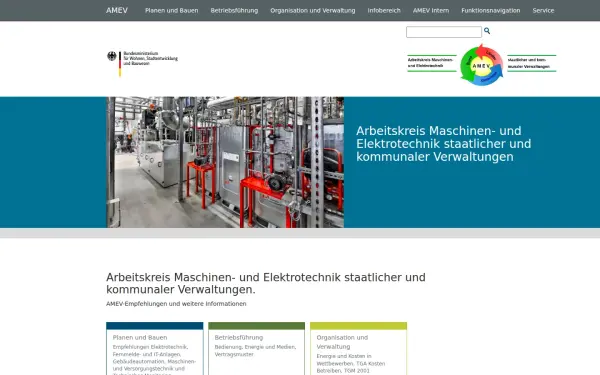The image size is (600, 375).
Task: Click the text AMEV-Empfehlungen und weitere Informationen
Action: tap(176, 304)
